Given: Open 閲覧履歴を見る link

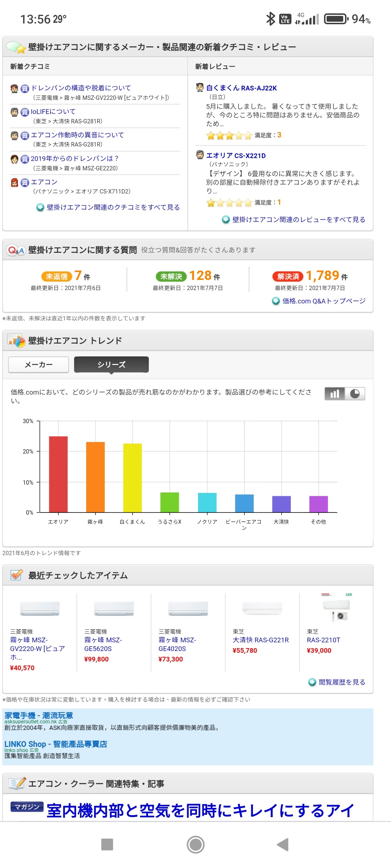Looking at the screenshot, I should pyautogui.click(x=342, y=682).
